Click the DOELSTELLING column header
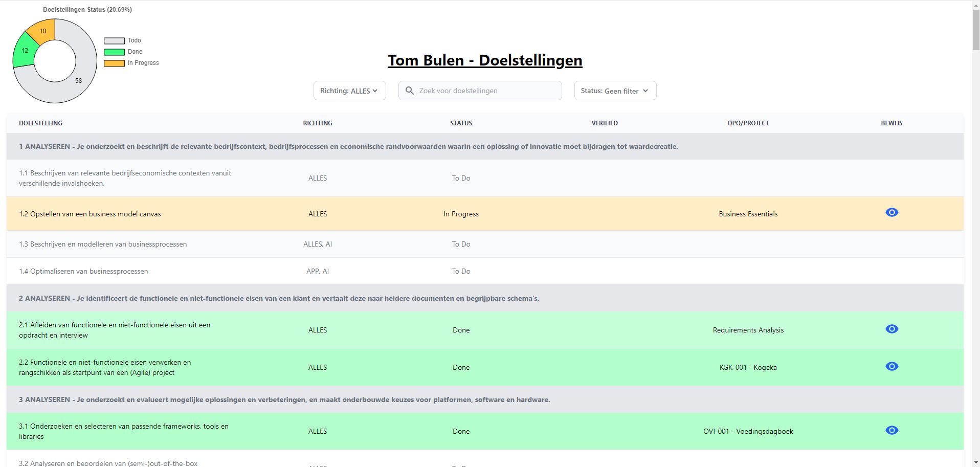 coord(40,123)
